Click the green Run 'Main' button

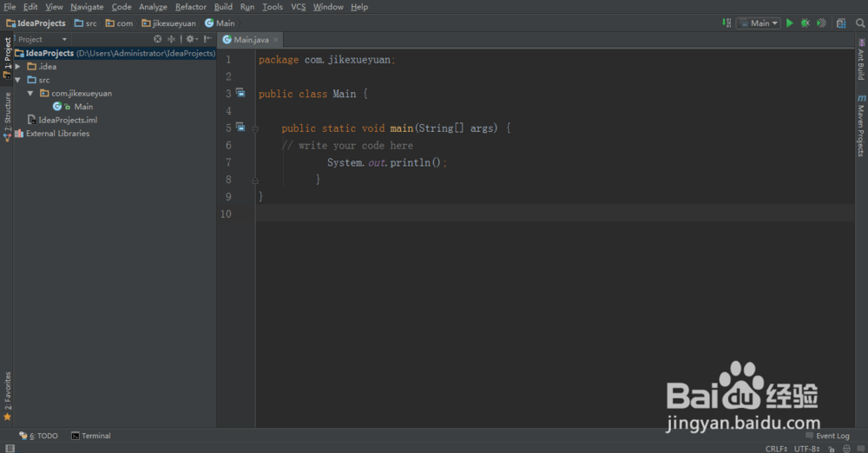[x=789, y=23]
